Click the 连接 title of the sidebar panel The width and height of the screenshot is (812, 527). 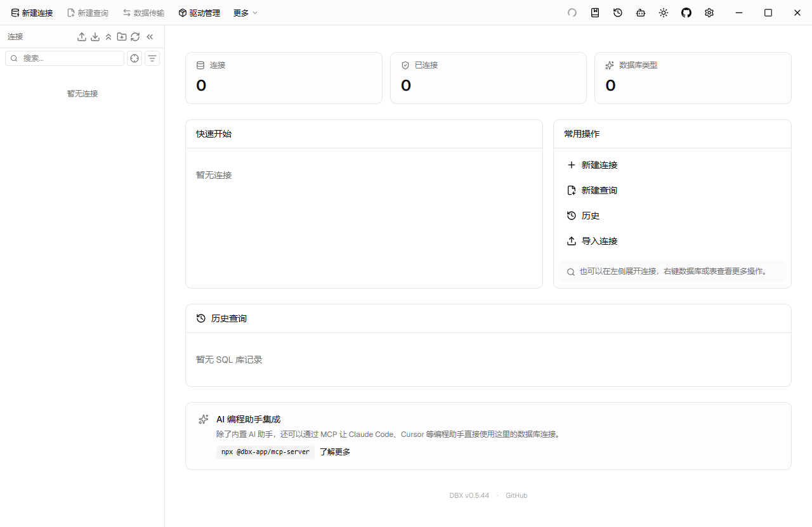tap(15, 37)
